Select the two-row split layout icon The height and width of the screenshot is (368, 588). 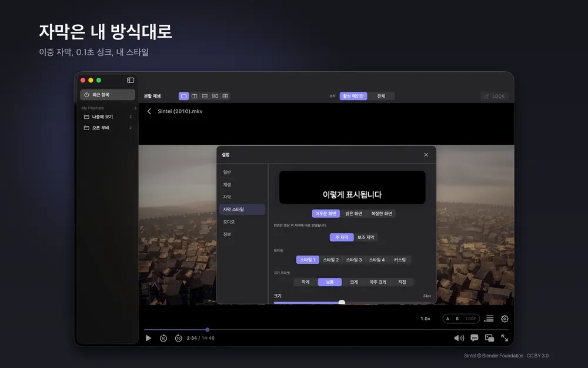click(x=205, y=96)
